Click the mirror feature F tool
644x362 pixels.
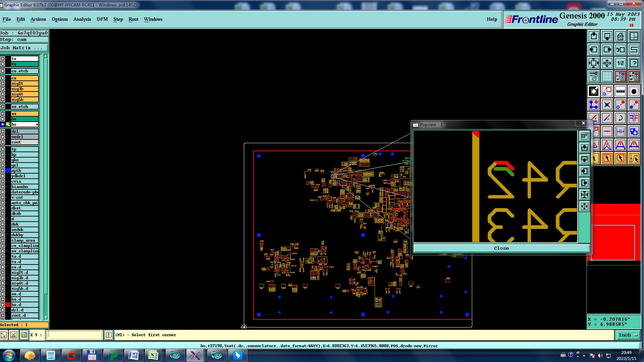634,118
